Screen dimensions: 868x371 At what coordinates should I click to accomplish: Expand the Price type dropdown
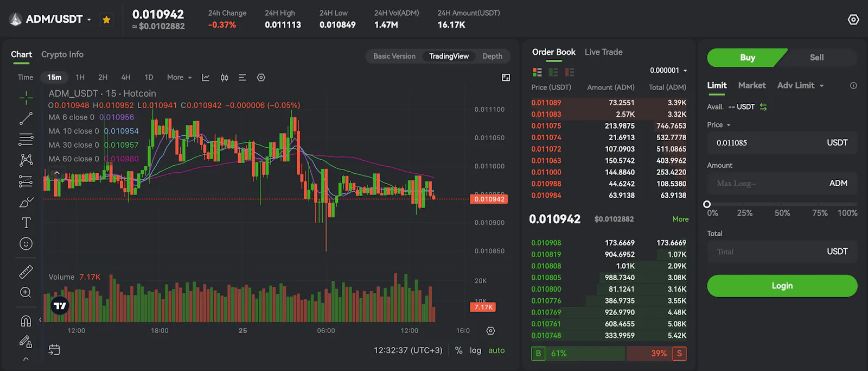[x=719, y=125]
